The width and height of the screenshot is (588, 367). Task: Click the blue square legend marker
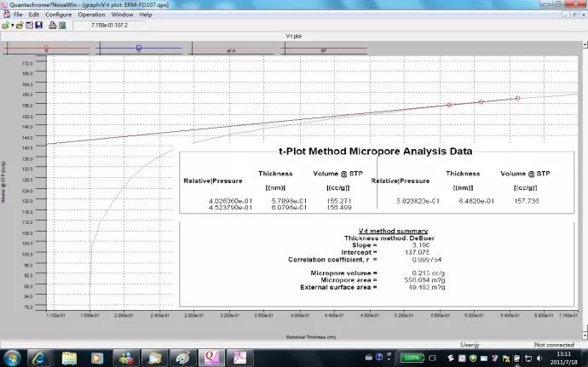(x=139, y=49)
